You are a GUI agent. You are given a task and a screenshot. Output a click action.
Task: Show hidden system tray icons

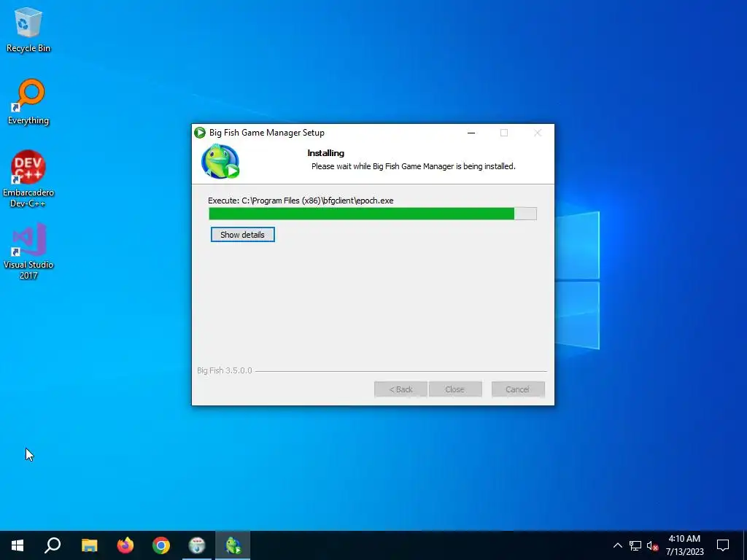(617, 545)
